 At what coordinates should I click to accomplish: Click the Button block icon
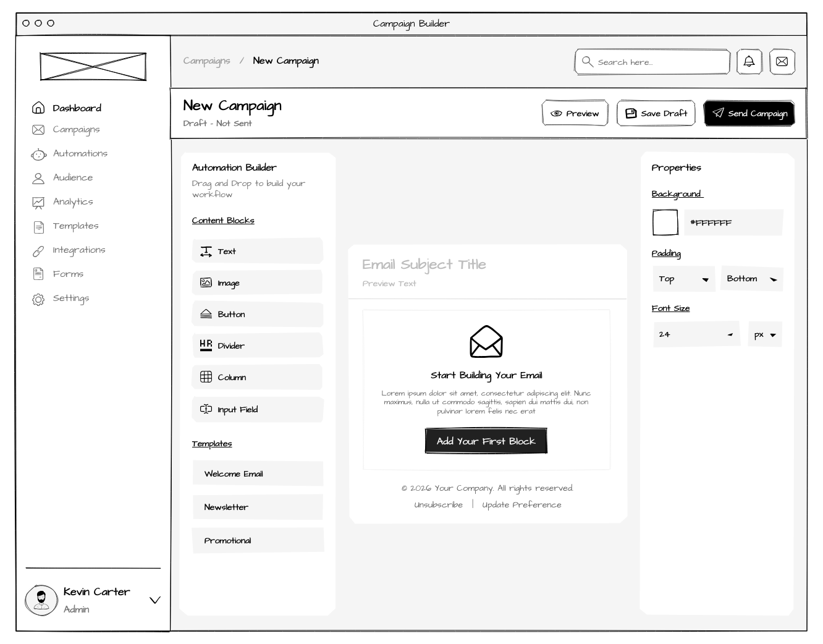pos(206,314)
